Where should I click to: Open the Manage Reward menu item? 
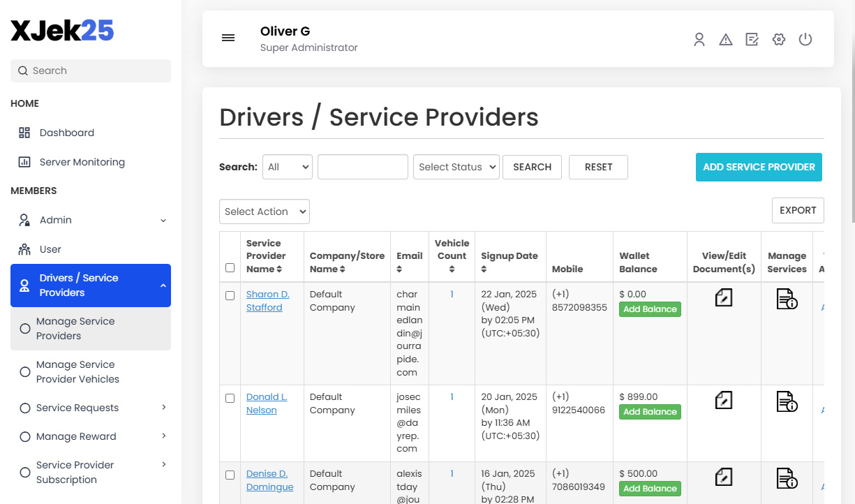pyautogui.click(x=74, y=436)
